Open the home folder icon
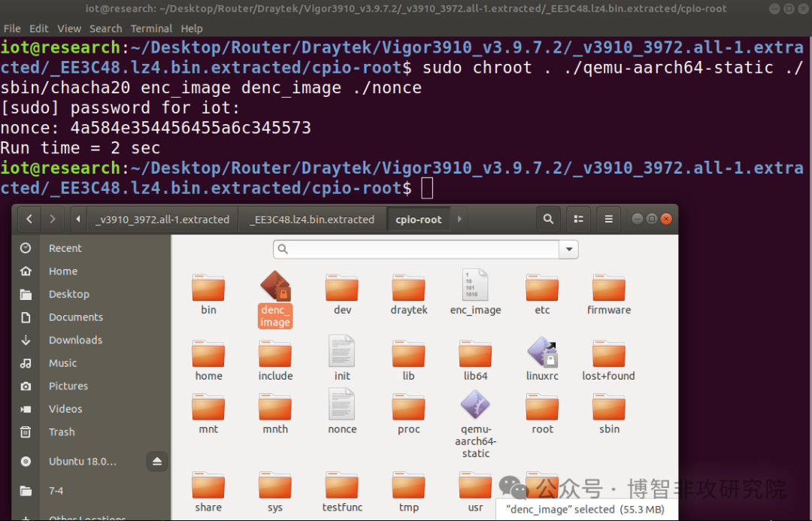This screenshot has height=521, width=812. point(208,354)
